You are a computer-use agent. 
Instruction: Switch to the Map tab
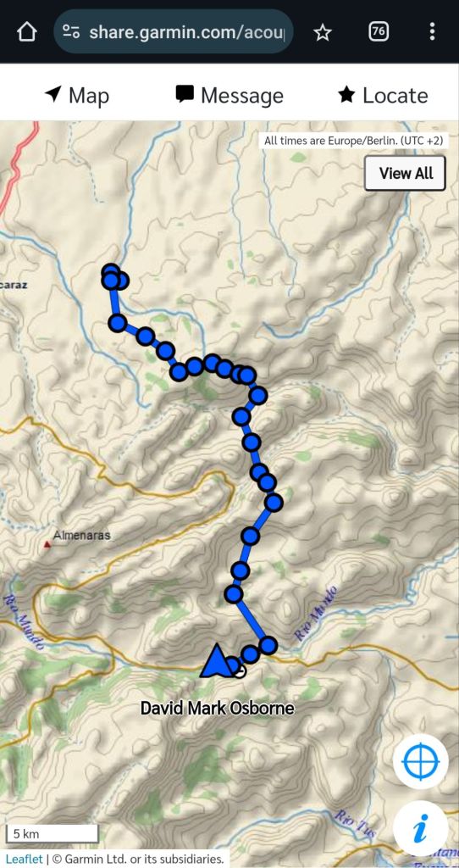pyautogui.click(x=76, y=95)
